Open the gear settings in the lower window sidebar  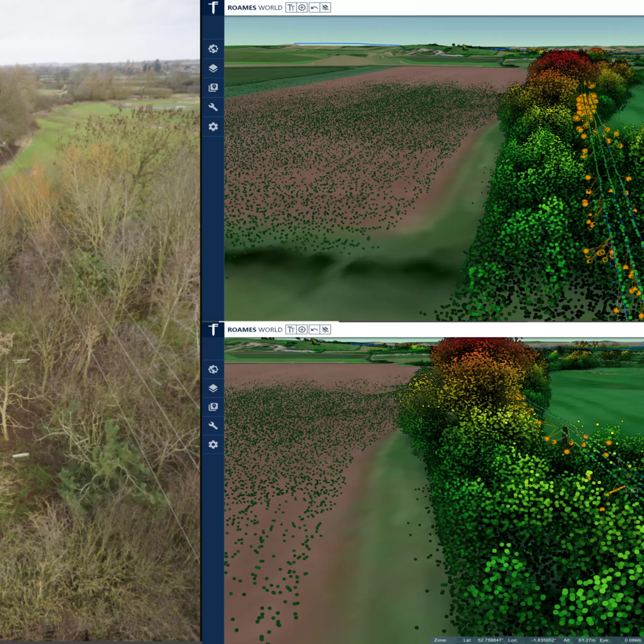[x=213, y=445]
